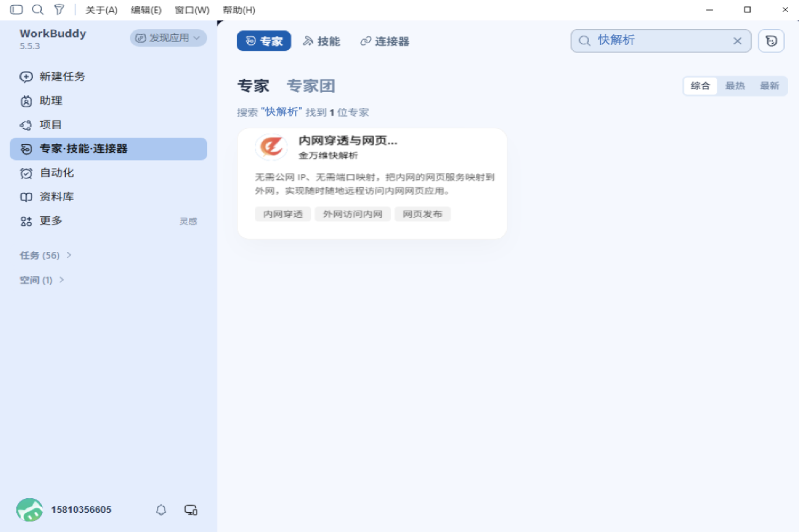Select the 综合 sort option

click(x=700, y=86)
